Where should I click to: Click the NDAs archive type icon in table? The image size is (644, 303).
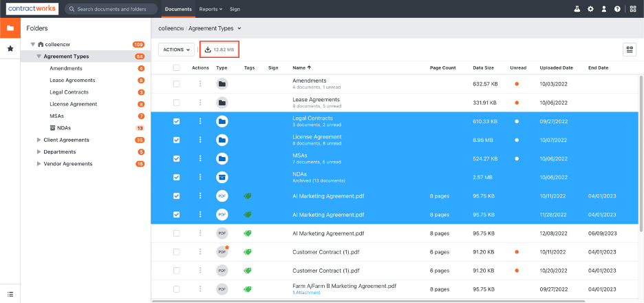point(222,177)
